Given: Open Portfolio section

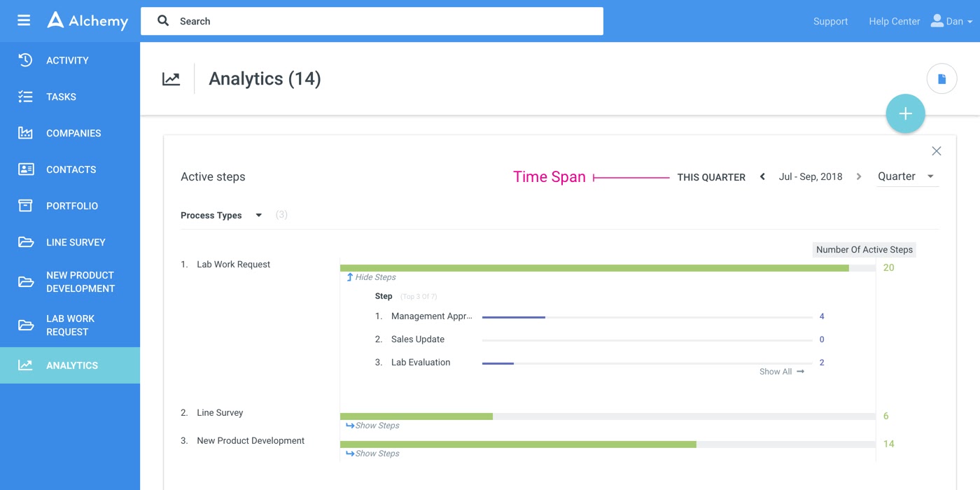Looking at the screenshot, I should point(70,206).
